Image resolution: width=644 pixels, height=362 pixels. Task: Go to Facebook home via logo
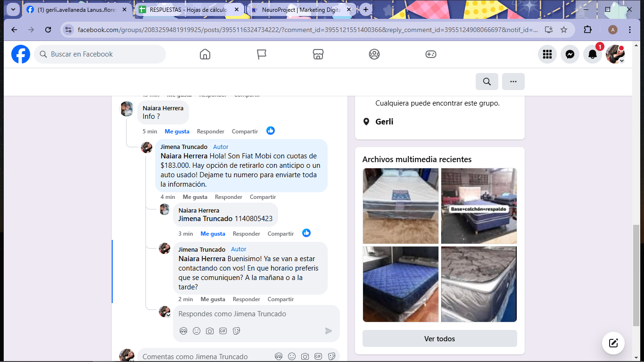click(21, 54)
